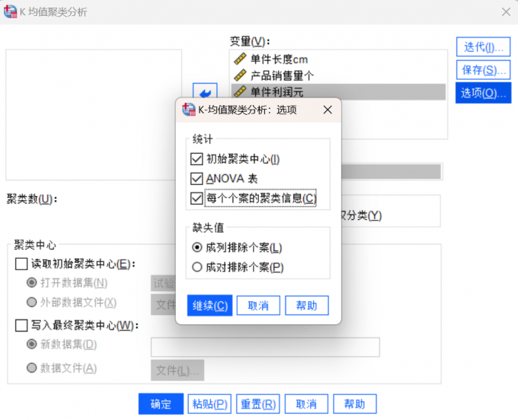Click 取消 in the options dialog
Viewport: 518px width, 420px height.
258,306
